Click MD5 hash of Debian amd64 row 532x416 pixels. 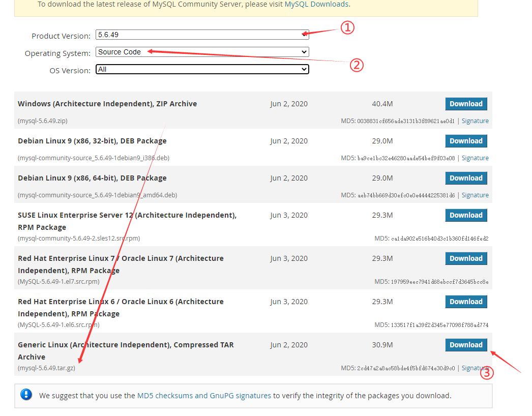[406, 195]
